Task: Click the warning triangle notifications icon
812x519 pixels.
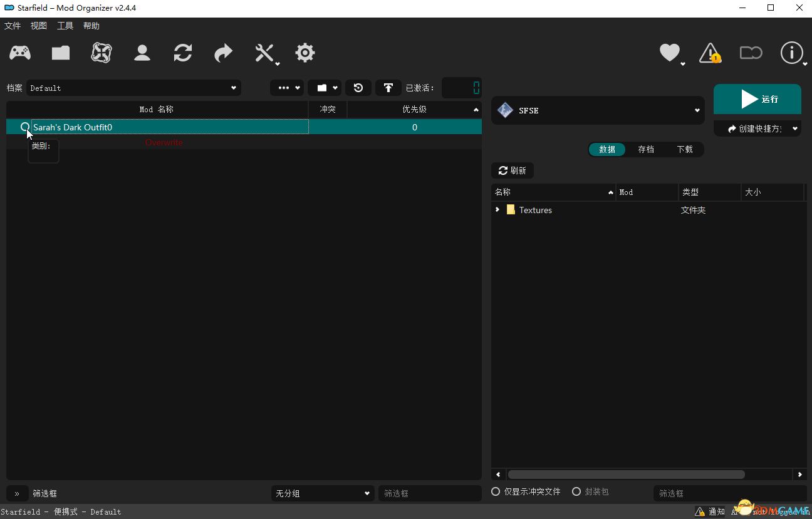Action: [x=710, y=53]
